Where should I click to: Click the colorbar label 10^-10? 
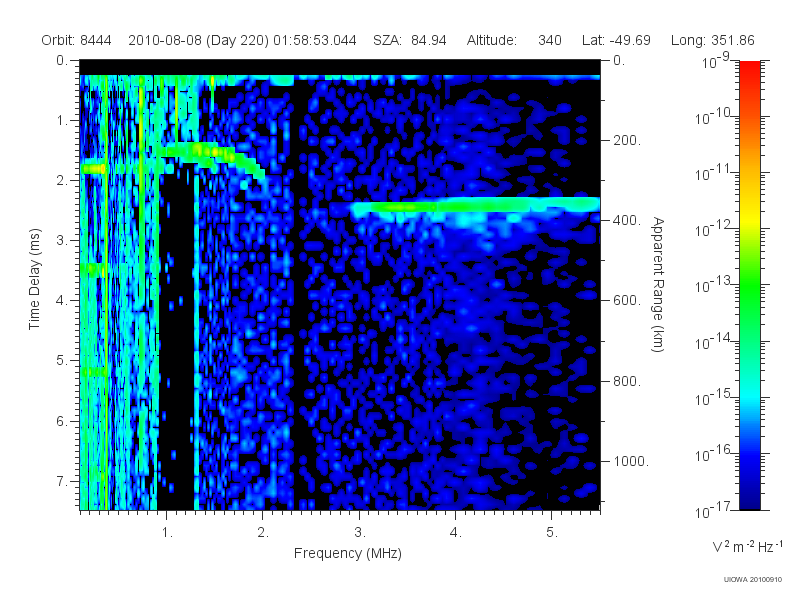tap(715, 117)
